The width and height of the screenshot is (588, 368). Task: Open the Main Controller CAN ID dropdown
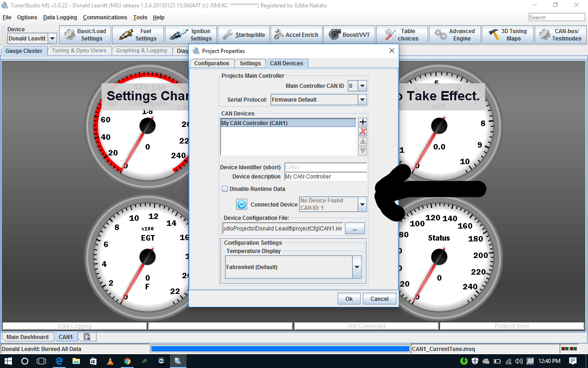[x=362, y=86]
